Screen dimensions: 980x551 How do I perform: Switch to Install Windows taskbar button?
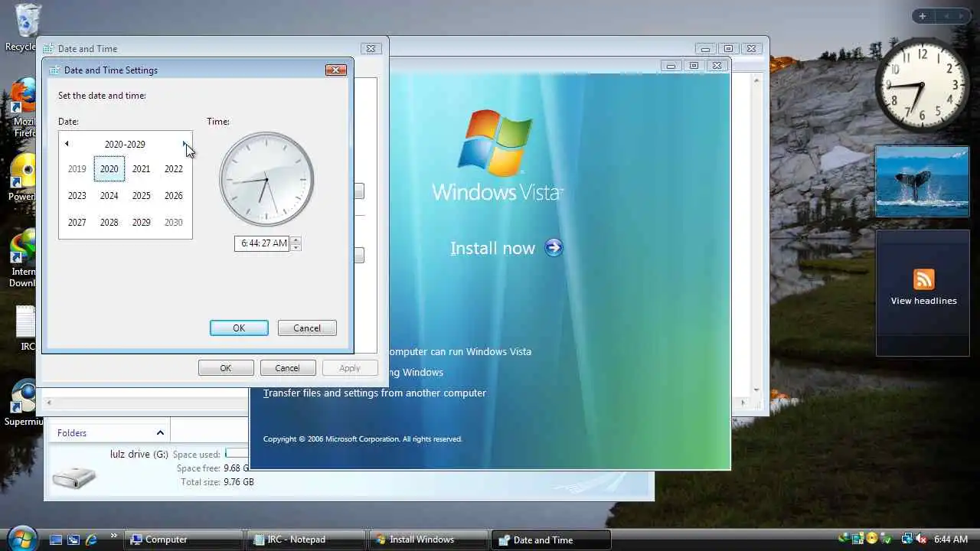[428, 540]
